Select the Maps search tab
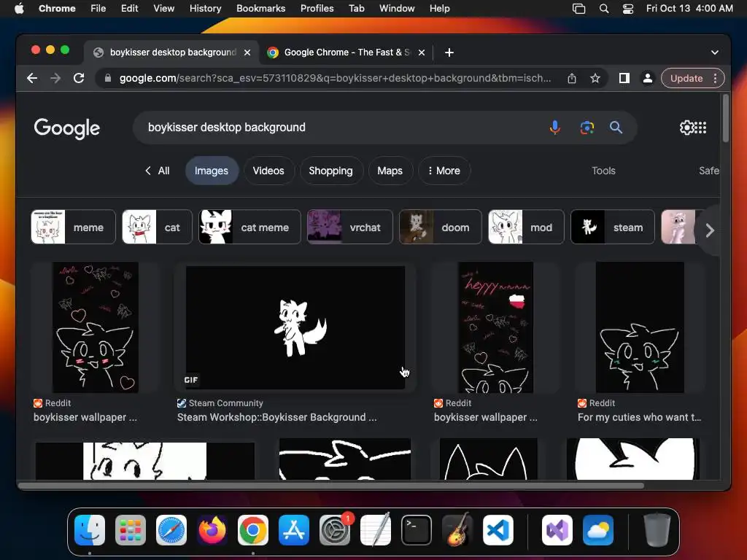Screen dimensions: 747x560 click(x=390, y=171)
